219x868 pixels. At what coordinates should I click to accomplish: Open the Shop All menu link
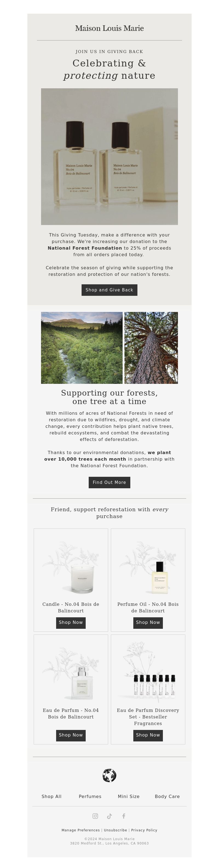pos(52,796)
